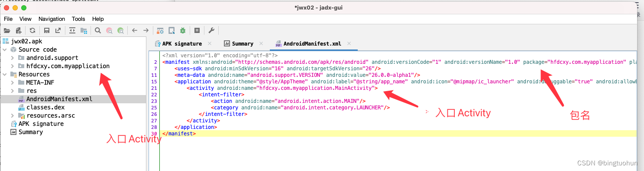Viewport: 644px width, 171px height.
Task: Click the Quark engine toolbar icon
Action: click(172, 30)
